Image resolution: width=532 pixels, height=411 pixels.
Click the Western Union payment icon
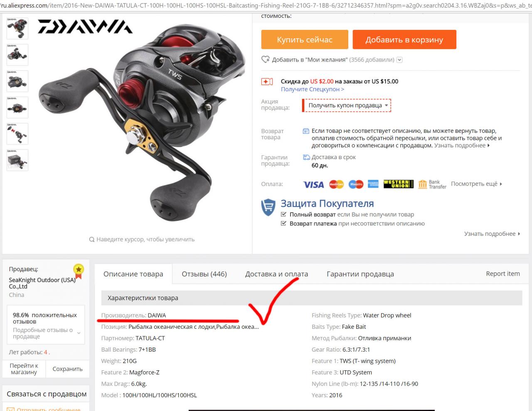pyautogui.click(x=398, y=184)
